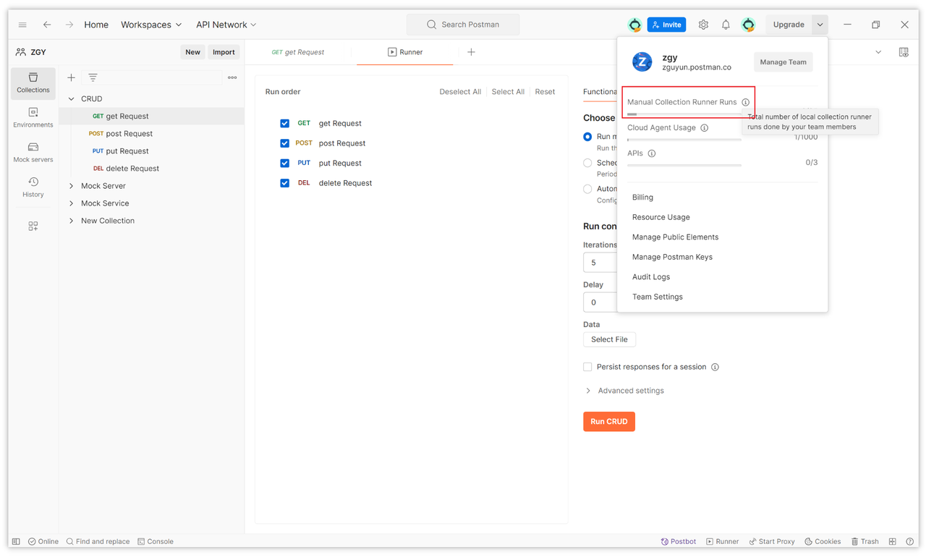Click the Search Postman field

463,25
